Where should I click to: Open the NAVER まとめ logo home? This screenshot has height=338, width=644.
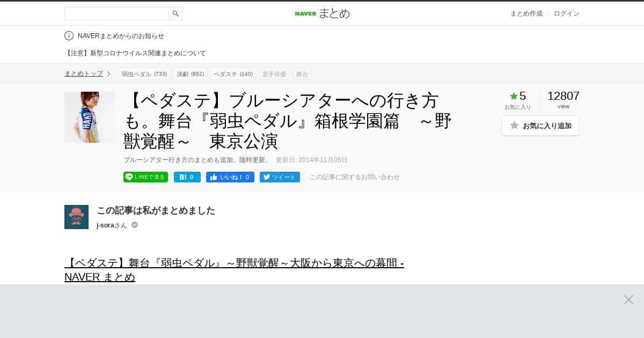(x=322, y=13)
